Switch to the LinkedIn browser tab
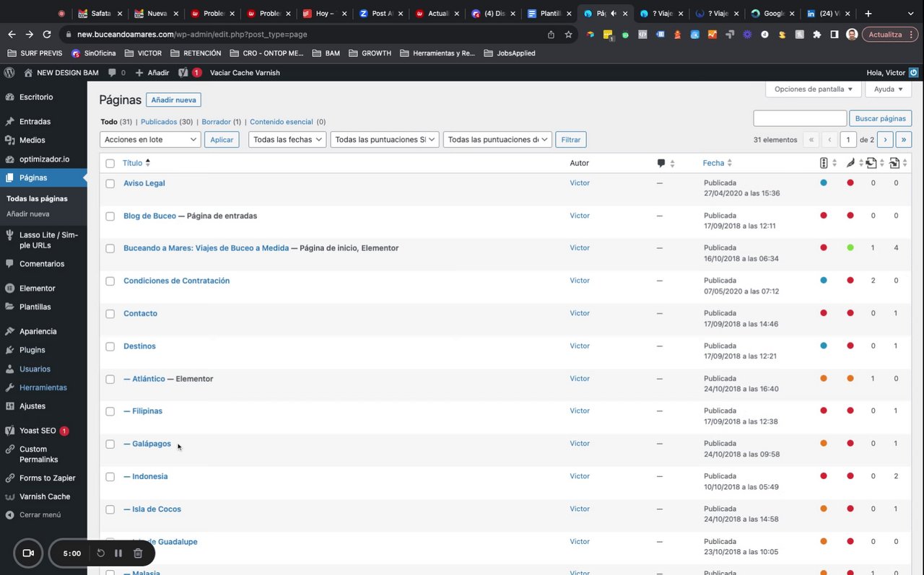The width and height of the screenshot is (924, 575). 828,13
